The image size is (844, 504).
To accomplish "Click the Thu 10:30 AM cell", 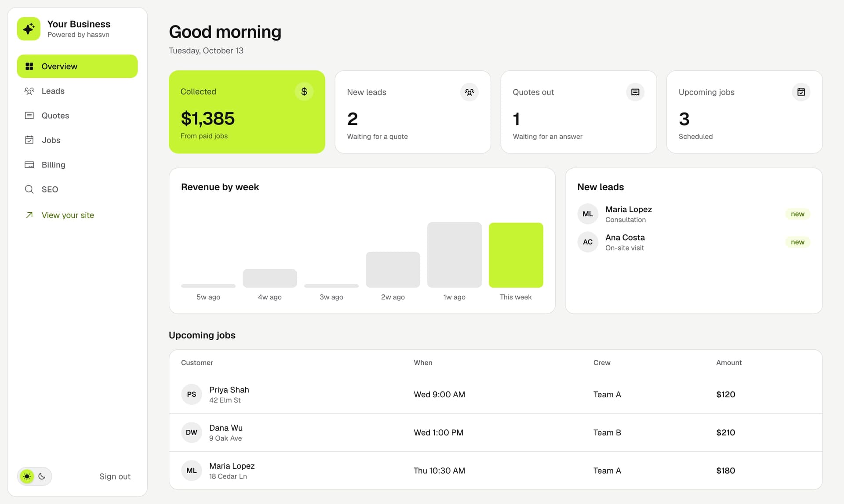I will coord(439,471).
